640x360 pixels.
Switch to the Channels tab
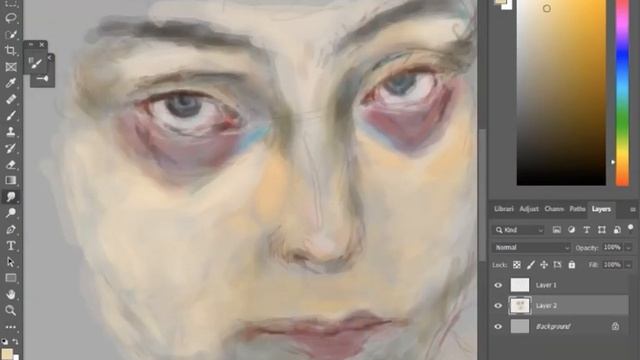click(x=554, y=209)
